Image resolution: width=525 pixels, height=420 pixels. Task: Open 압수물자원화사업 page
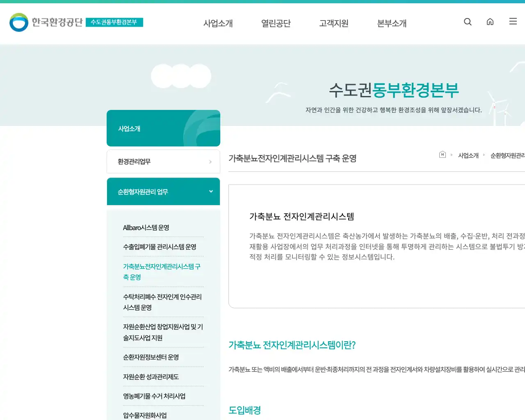(x=144, y=415)
